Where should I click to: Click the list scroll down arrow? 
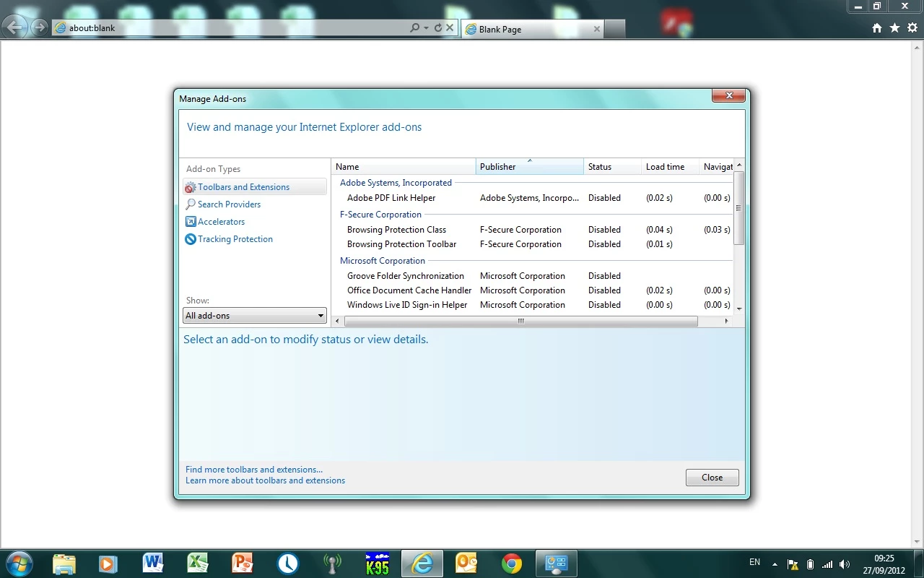pyautogui.click(x=738, y=309)
